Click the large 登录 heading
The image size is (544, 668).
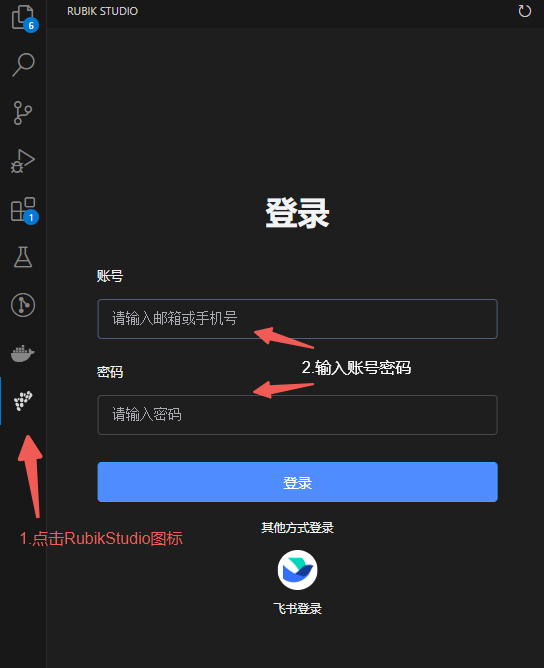click(297, 213)
